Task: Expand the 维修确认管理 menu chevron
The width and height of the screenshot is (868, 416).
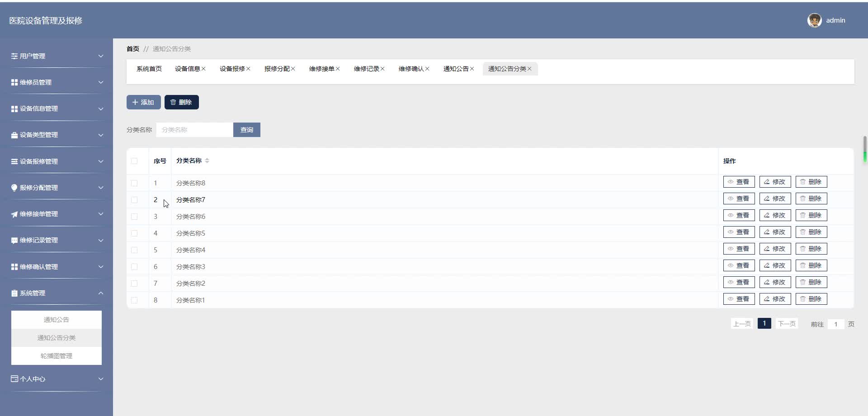Action: pos(101,267)
